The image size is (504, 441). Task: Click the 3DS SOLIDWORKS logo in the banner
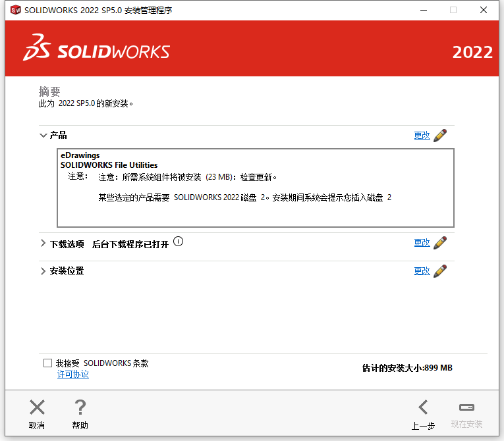click(x=96, y=47)
